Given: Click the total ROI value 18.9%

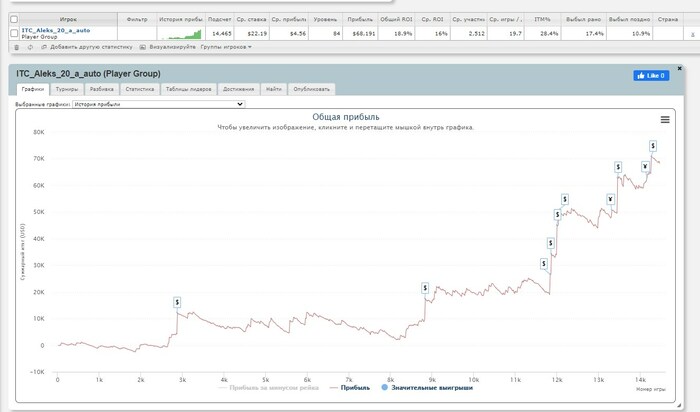Looking at the screenshot, I should (x=403, y=33).
